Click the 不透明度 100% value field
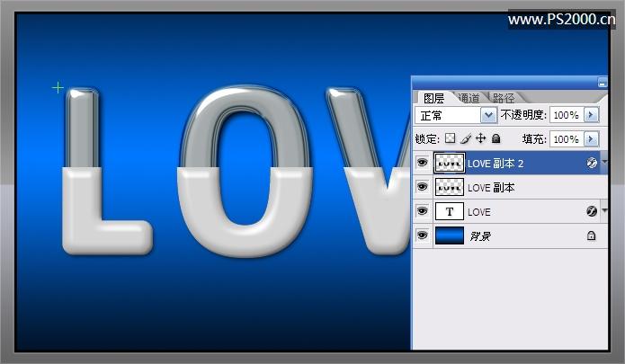Image resolution: width=625 pixels, height=364 pixels. 567,115
